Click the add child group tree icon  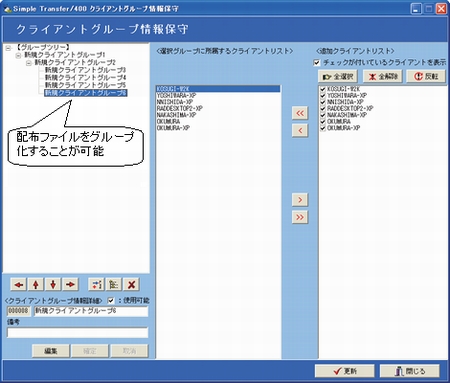click(114, 284)
